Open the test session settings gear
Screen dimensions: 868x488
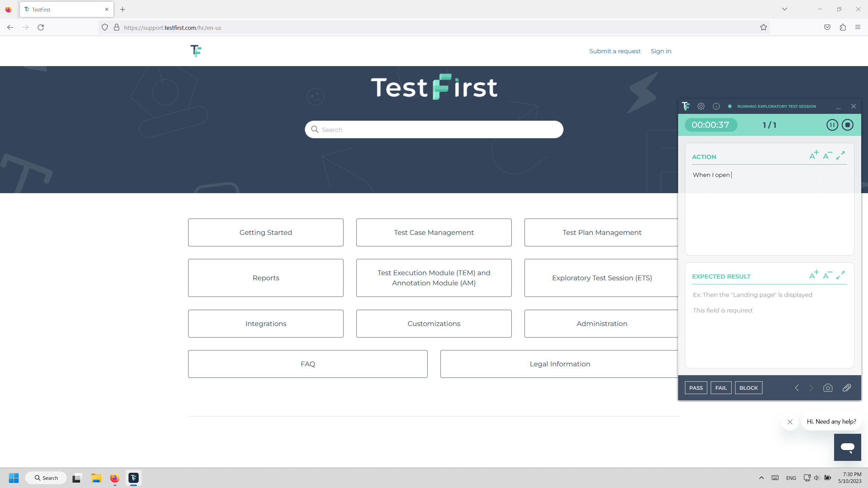coord(701,106)
